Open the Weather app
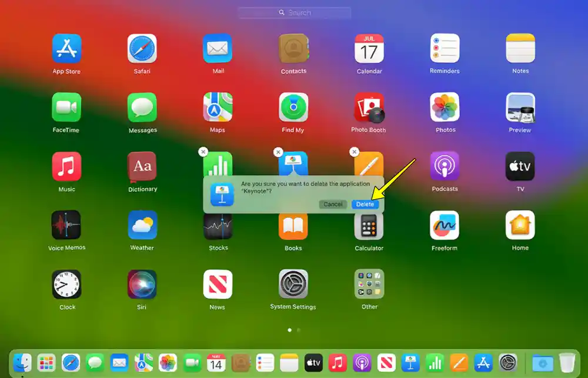 tap(142, 224)
